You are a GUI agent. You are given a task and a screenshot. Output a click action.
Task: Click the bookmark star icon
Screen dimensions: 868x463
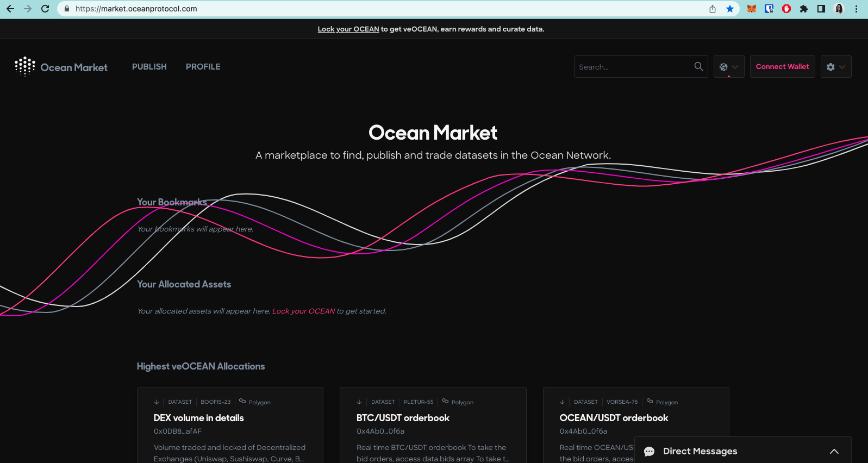click(x=730, y=9)
